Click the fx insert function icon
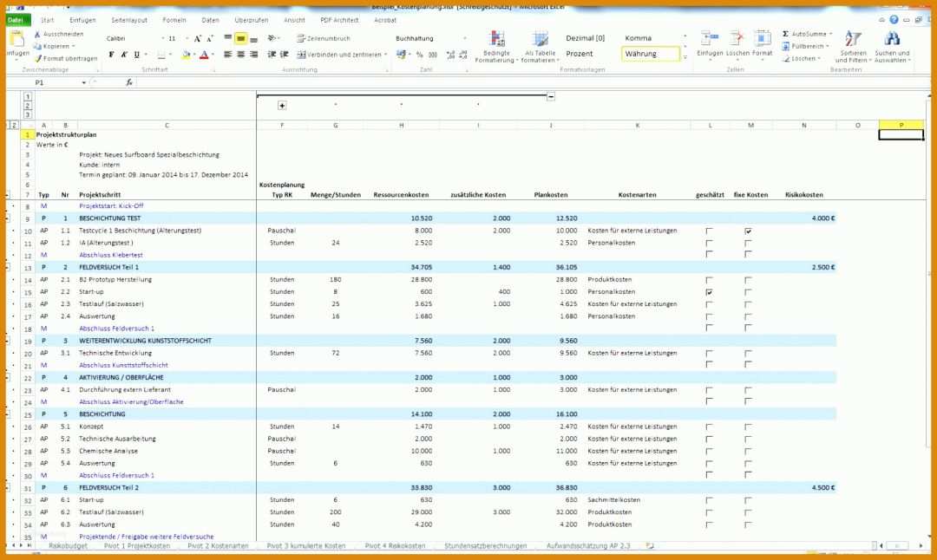 pos(129,82)
